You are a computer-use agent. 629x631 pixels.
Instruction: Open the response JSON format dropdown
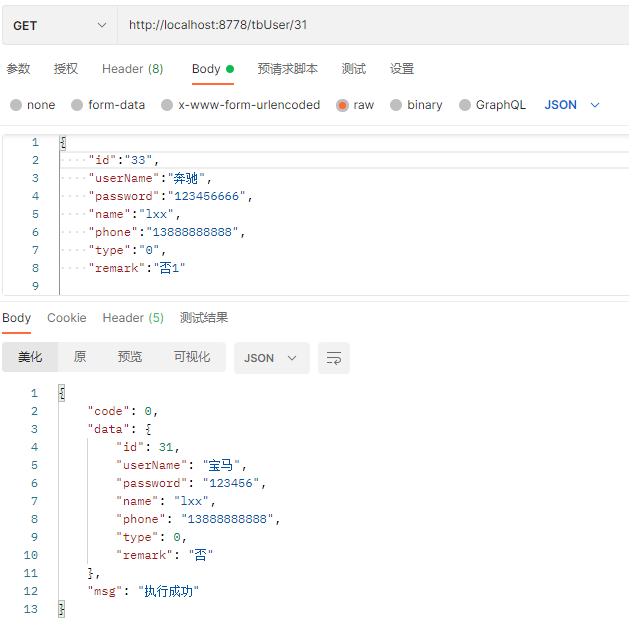coord(272,358)
